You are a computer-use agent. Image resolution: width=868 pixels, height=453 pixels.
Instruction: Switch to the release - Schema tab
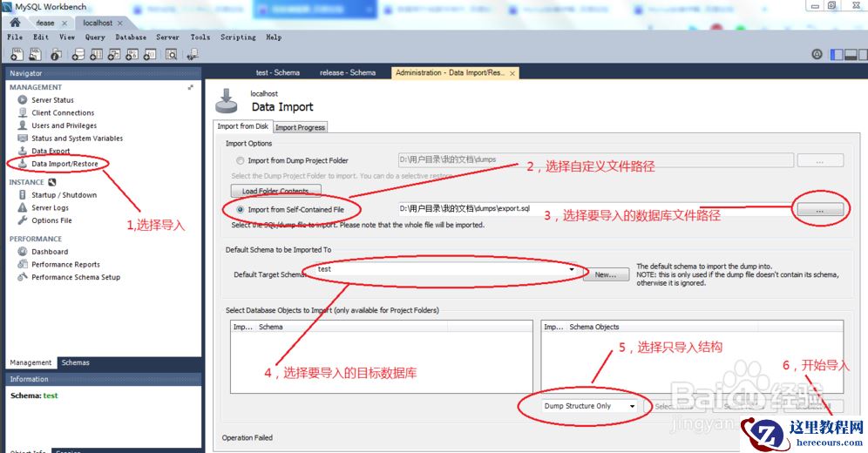pyautogui.click(x=348, y=72)
